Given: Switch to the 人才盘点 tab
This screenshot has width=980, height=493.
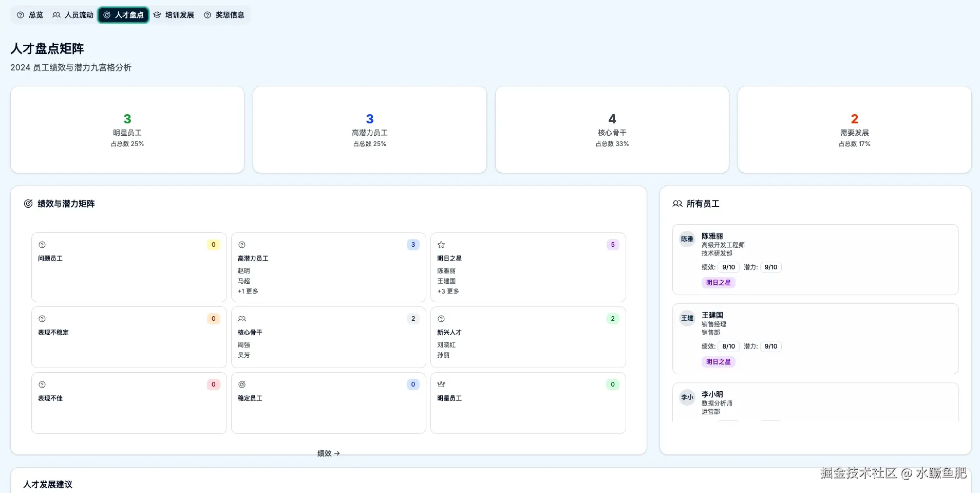Looking at the screenshot, I should click(123, 15).
